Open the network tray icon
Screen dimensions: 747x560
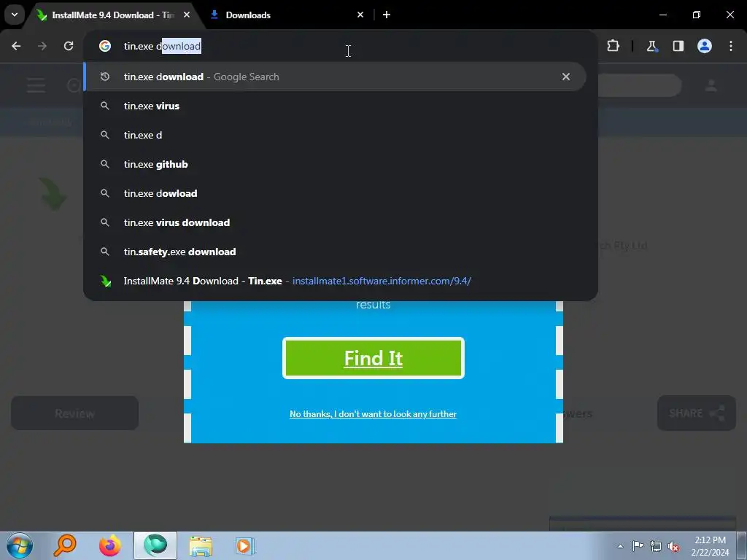tap(656, 546)
